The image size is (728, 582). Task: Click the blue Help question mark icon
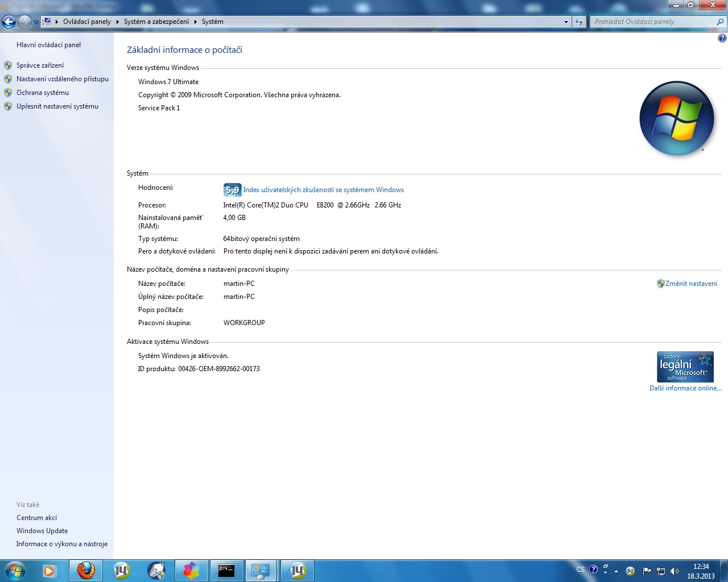[x=722, y=39]
